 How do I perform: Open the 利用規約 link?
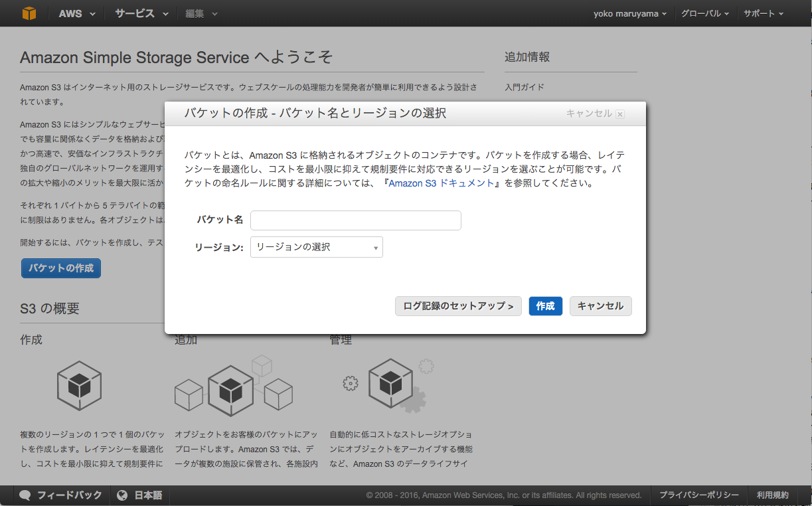(x=773, y=495)
